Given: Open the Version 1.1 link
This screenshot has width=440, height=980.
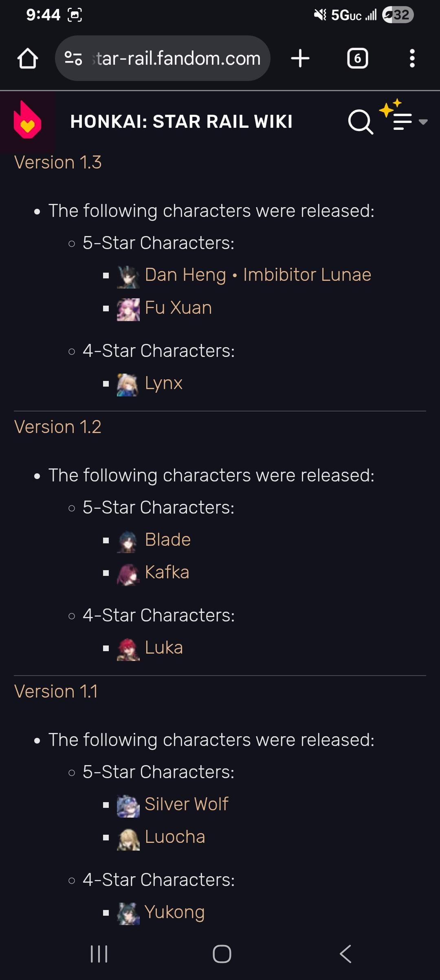Looking at the screenshot, I should coord(56,691).
